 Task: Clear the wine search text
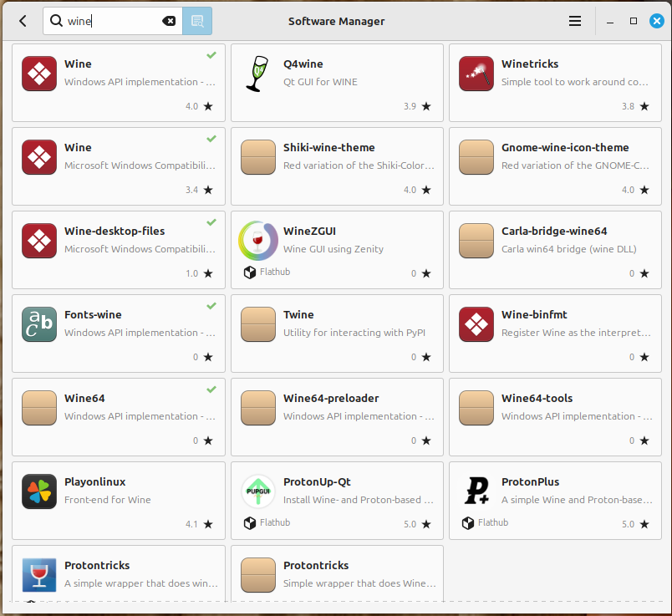[169, 21]
